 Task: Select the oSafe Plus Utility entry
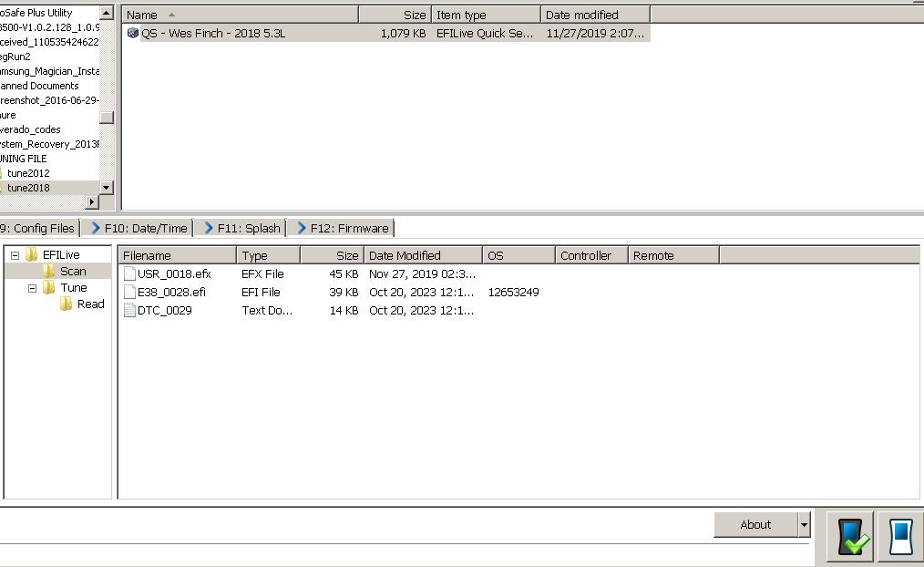click(36, 13)
